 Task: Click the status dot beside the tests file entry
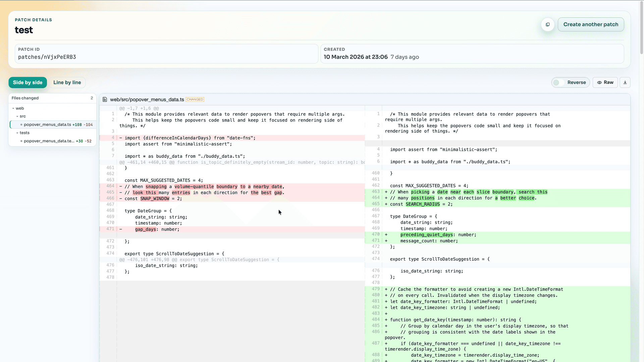point(21,141)
